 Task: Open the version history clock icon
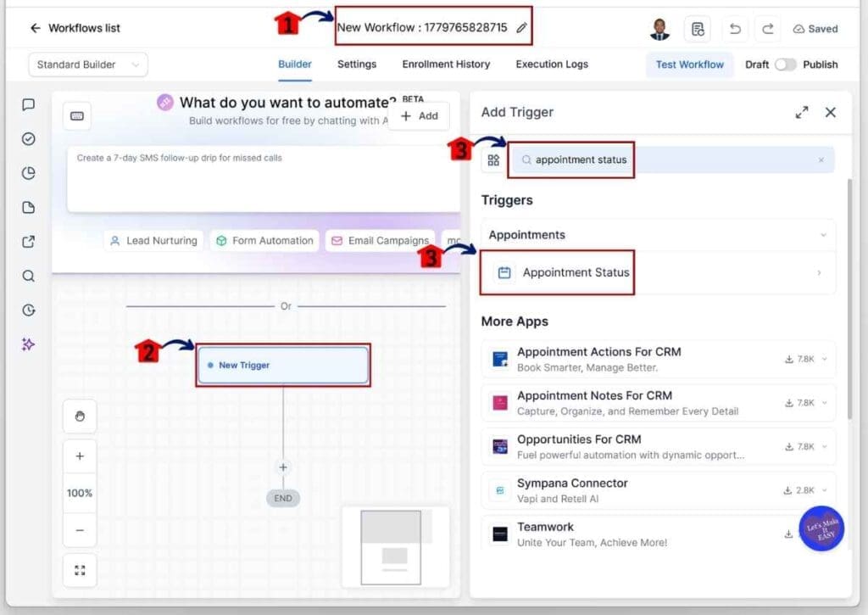pos(28,310)
